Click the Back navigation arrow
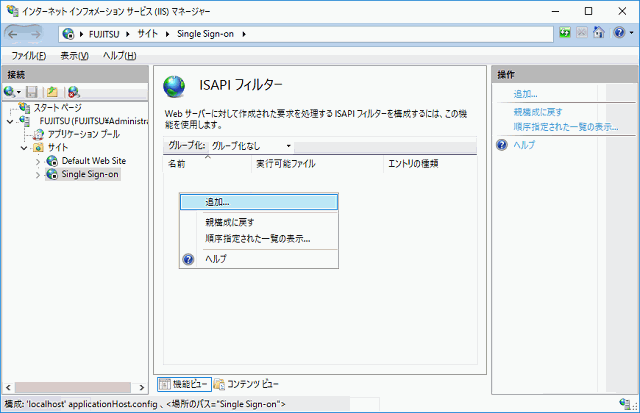Image resolution: width=640 pixels, height=413 pixels. pos(13,34)
